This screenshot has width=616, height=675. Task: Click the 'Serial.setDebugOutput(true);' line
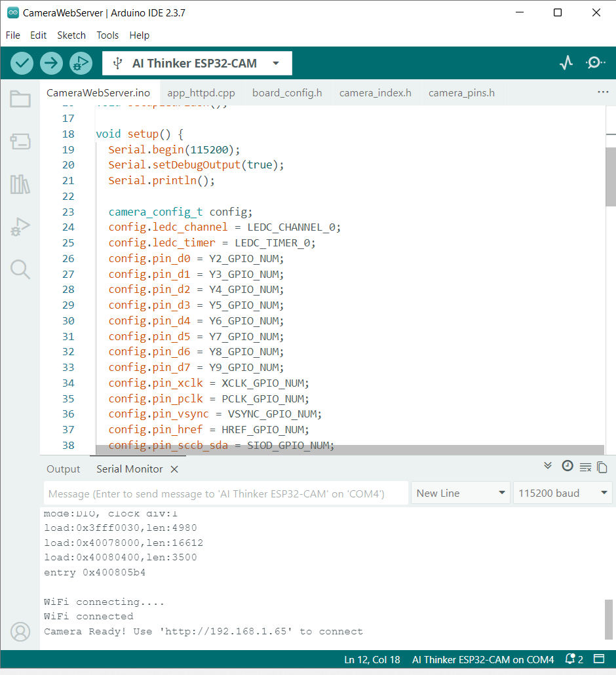tap(196, 165)
